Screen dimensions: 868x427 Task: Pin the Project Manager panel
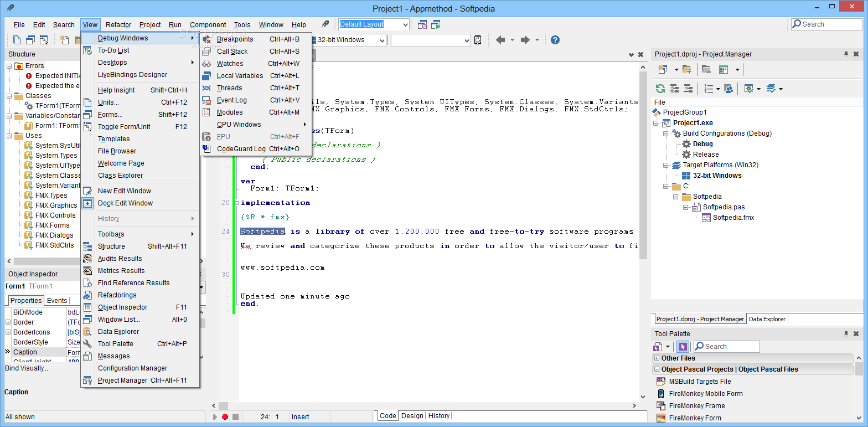[846, 54]
